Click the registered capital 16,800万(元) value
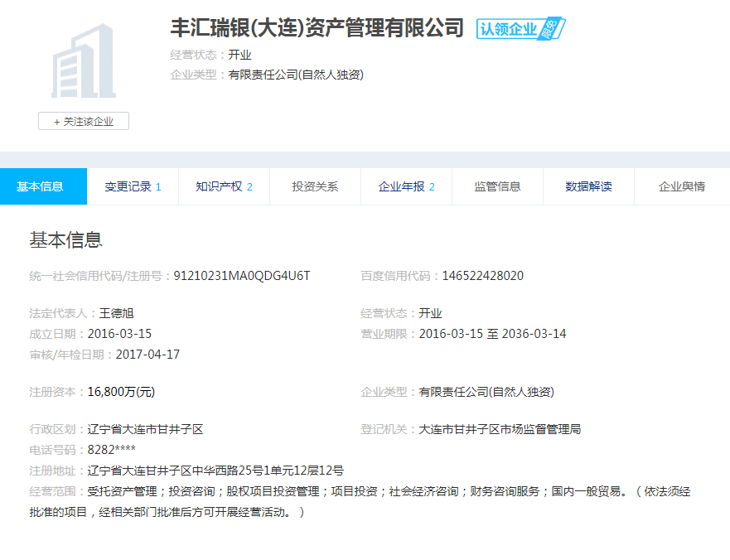The width and height of the screenshot is (730, 560). (121, 392)
